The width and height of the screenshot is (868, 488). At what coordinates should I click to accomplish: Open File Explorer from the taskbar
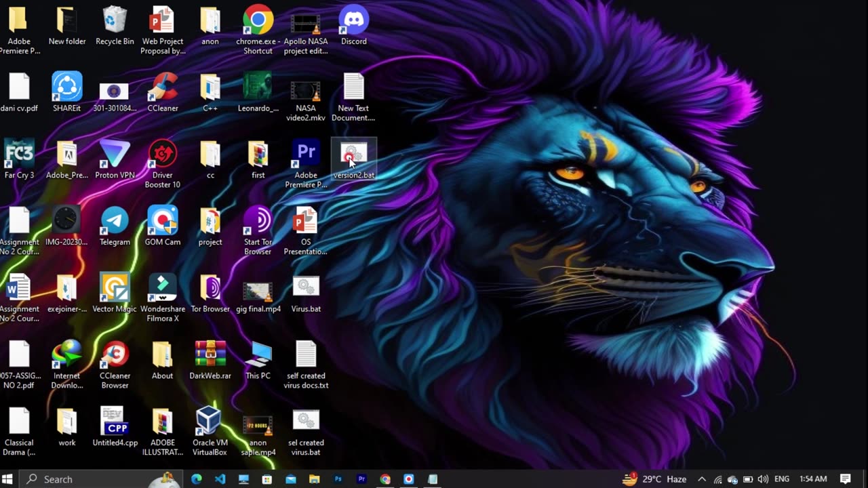pyautogui.click(x=315, y=479)
